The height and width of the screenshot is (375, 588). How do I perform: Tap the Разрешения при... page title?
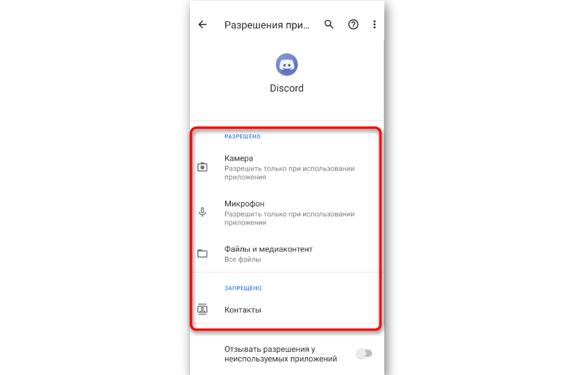click(x=267, y=25)
